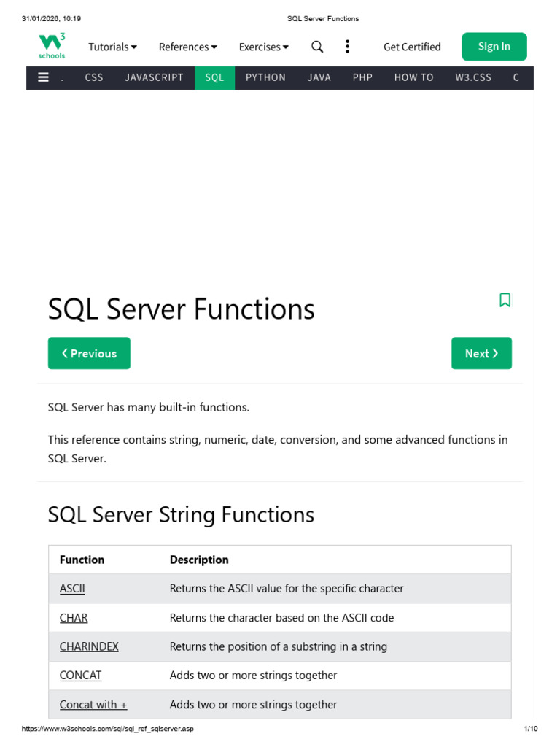Select the PHP topic tab

click(x=362, y=77)
